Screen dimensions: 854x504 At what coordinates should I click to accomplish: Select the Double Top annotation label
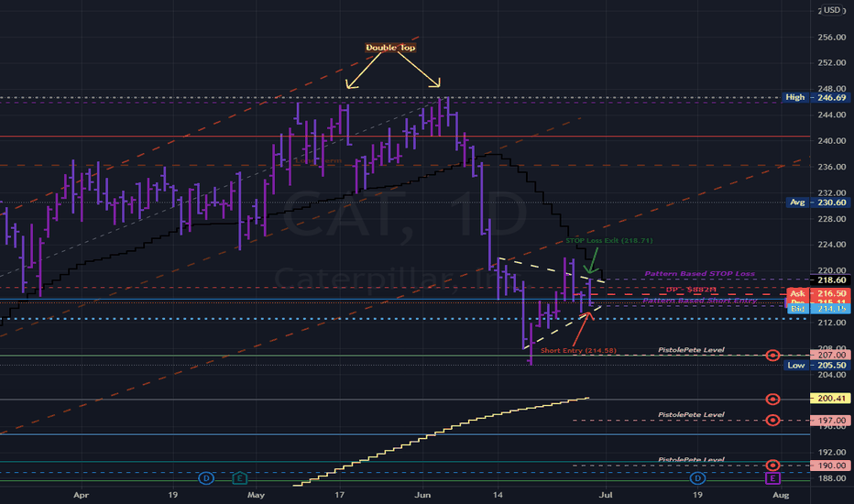click(x=390, y=48)
